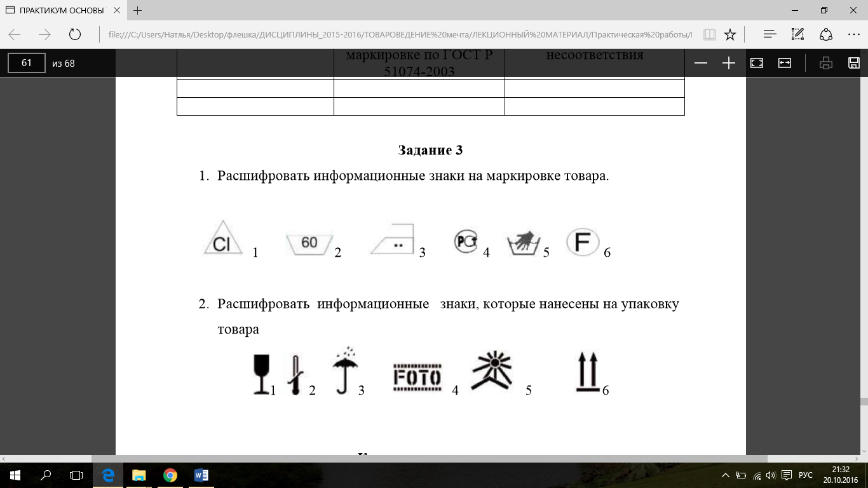Screen dimensions: 868x488
Task: Click text 'маркировке по ГОСТ Р'
Action: (419, 55)
